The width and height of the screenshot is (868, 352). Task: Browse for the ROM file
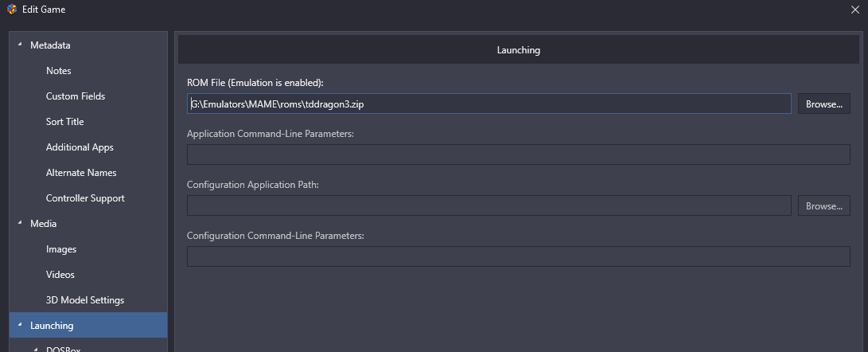coord(823,104)
